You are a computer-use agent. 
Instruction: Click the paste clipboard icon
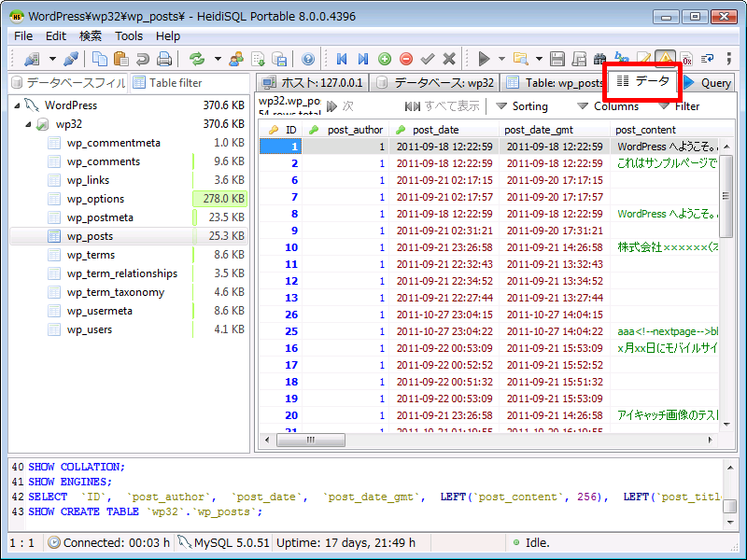point(121,59)
